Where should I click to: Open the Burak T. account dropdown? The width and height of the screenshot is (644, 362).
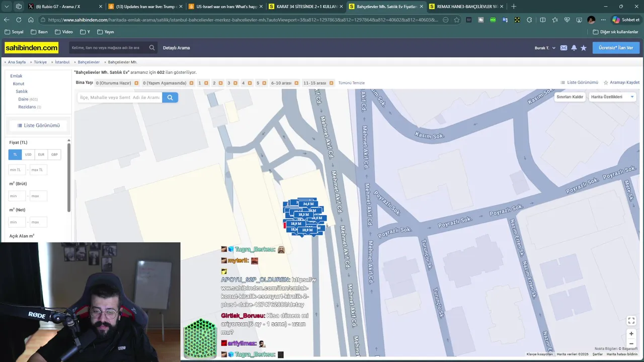[x=545, y=48]
